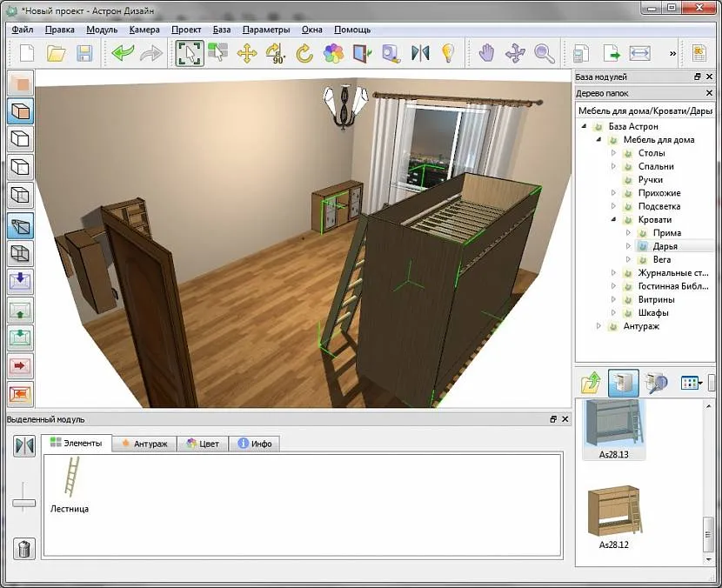Click the magnifier zoom tool in toolbar
The height and width of the screenshot is (588, 722).
(x=545, y=53)
